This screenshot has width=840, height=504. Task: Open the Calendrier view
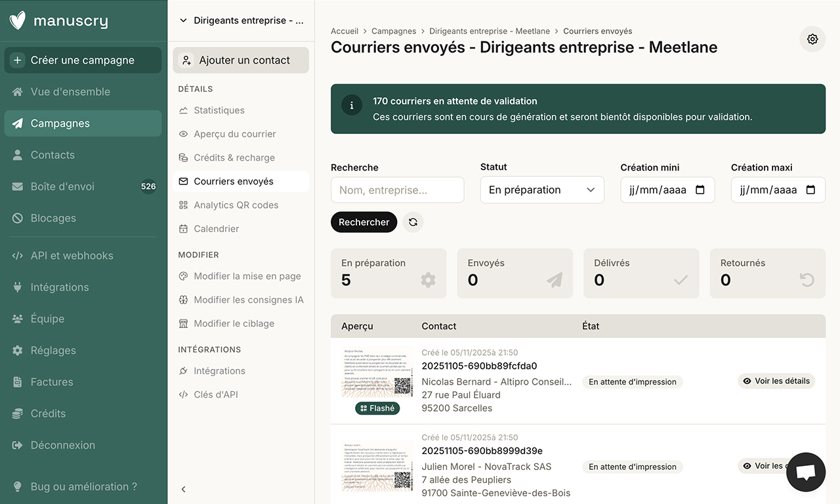[215, 228]
